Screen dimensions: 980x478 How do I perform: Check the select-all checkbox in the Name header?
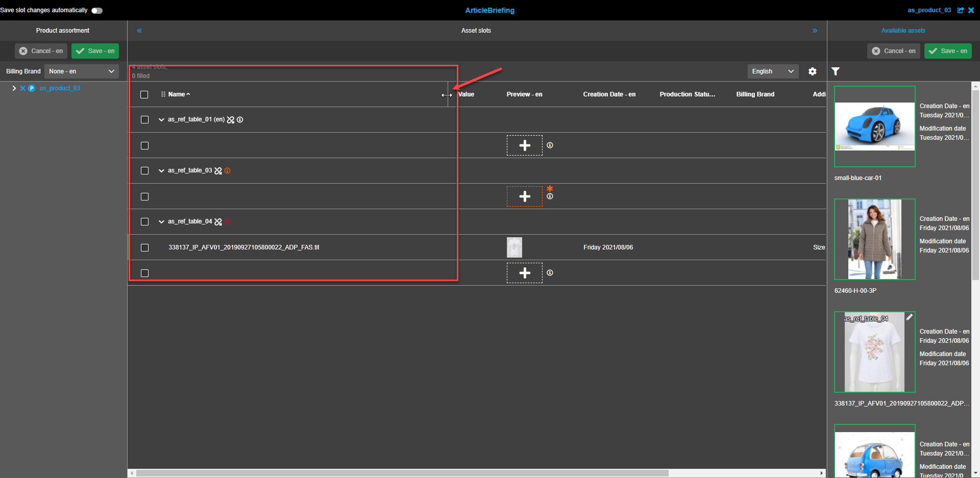[144, 94]
